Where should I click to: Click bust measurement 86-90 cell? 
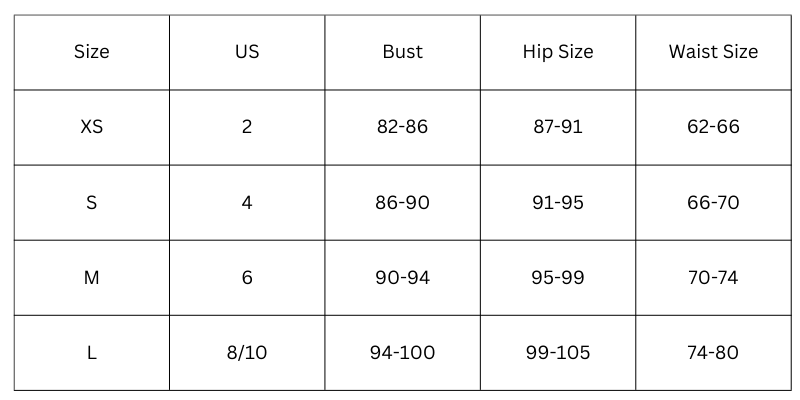402,202
